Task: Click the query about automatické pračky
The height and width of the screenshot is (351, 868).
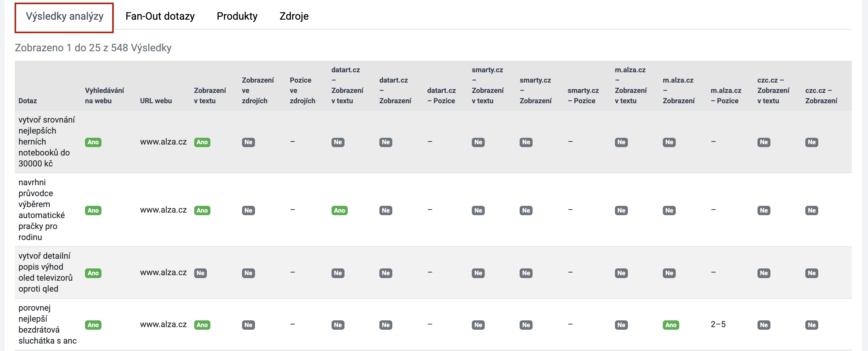Action: (41, 209)
